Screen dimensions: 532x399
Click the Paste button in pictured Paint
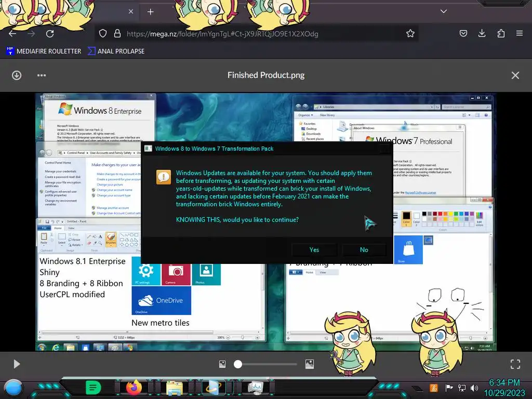coord(44,238)
